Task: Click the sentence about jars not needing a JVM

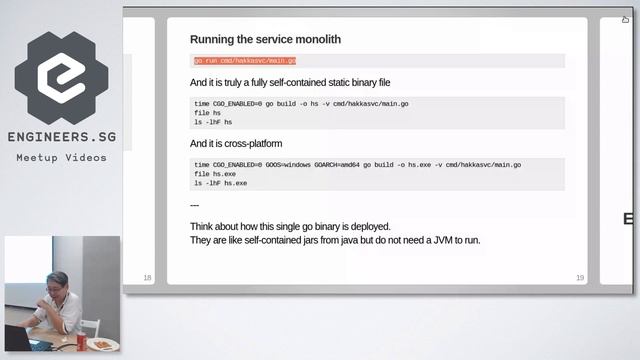Action: pyautogui.click(x=335, y=240)
